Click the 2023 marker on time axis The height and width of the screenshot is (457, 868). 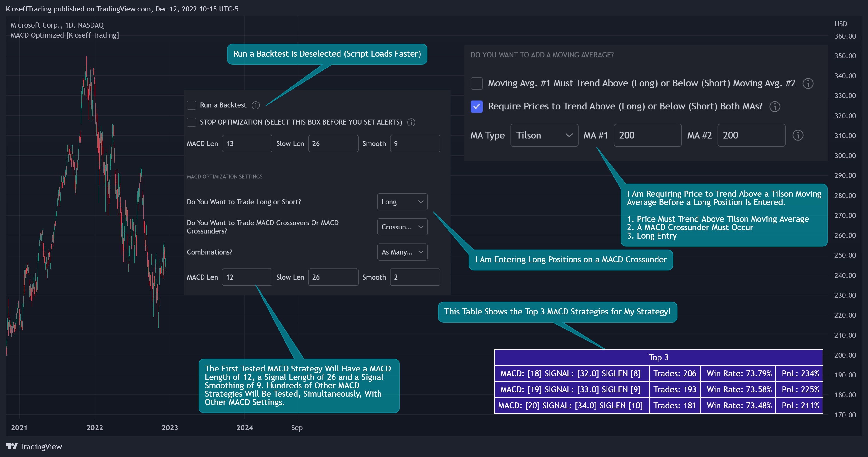[170, 428]
